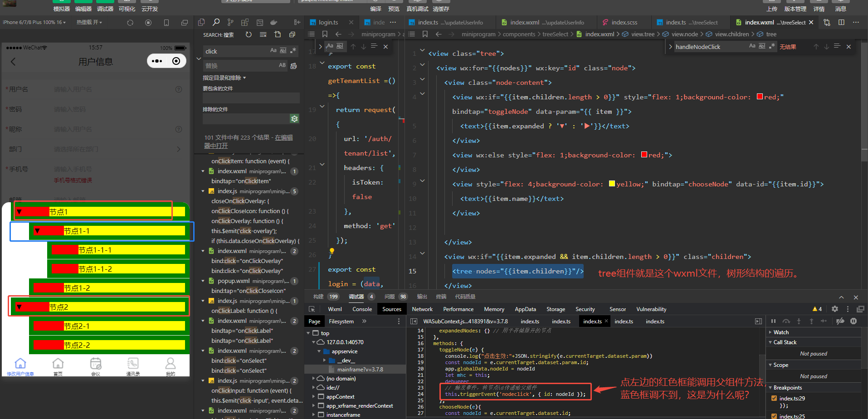Screen dimensions: 868x419
Task: Open the iPhone 6/7/8 Plus device dropdown
Action: [34, 22]
